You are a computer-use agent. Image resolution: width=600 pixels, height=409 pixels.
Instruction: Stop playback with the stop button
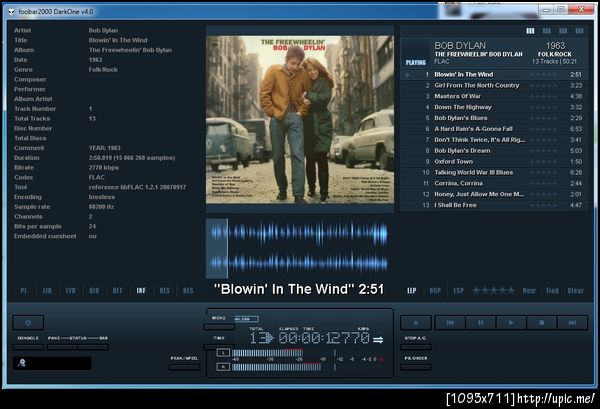542,323
